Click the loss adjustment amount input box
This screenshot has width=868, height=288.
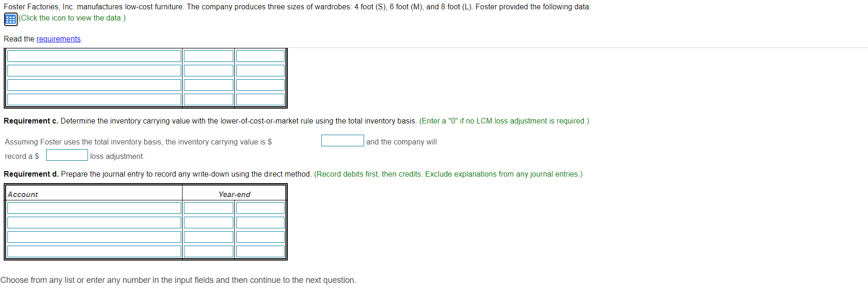67,155
